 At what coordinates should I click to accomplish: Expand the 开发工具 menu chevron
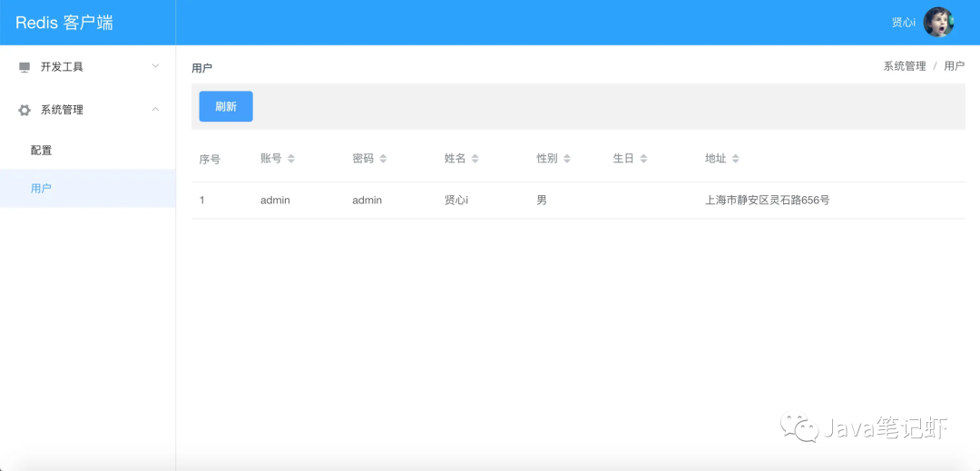click(156, 65)
